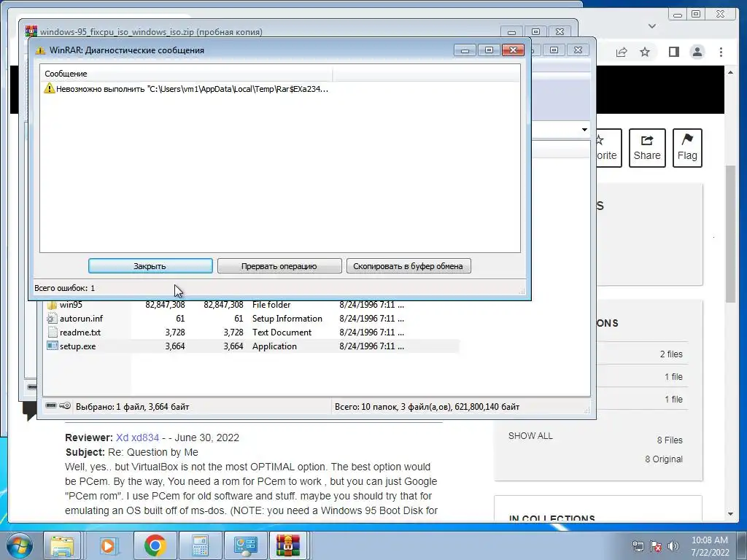
Task: Click Скопировать в буфер обмена button
Action: tap(409, 265)
